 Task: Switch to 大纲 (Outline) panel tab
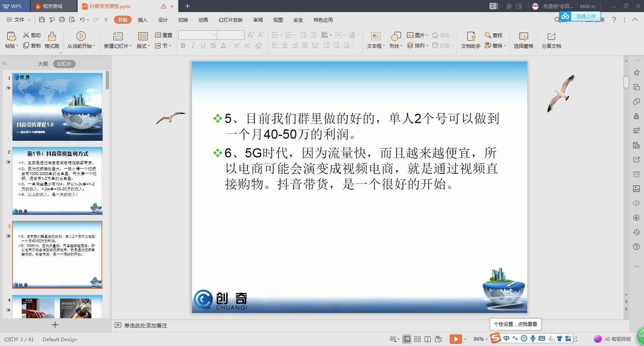coord(43,64)
